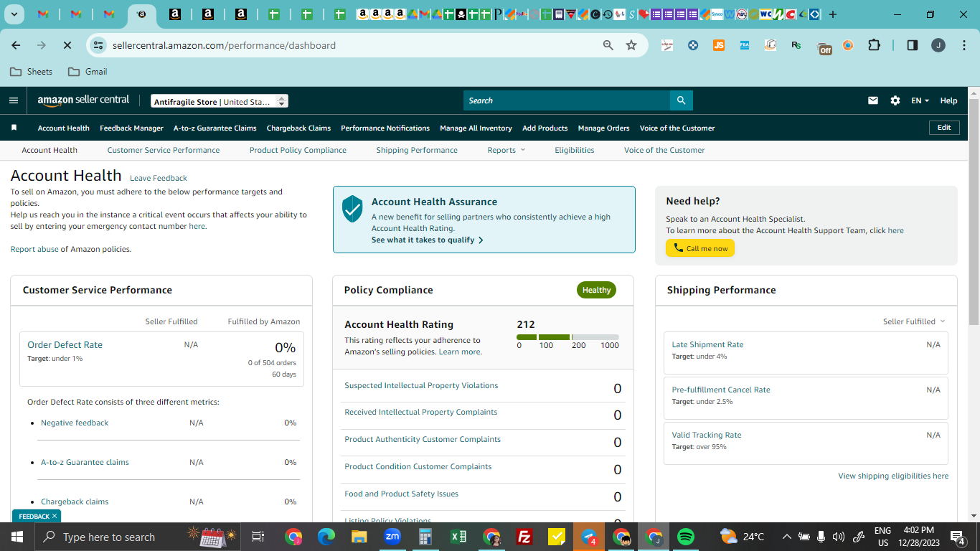Screen dimensions: 980x551
Task: Click View shipping eligibilities here link
Action: coord(893,476)
